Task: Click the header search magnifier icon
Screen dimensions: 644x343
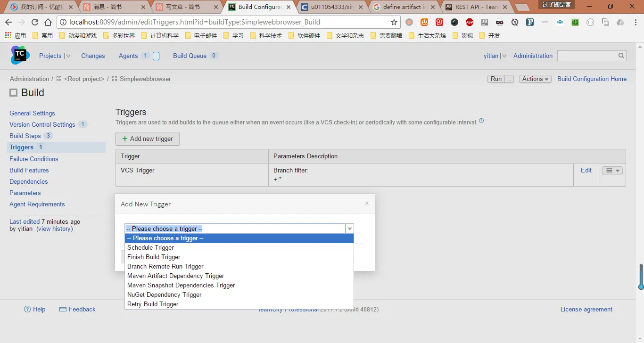Action: click(621, 56)
